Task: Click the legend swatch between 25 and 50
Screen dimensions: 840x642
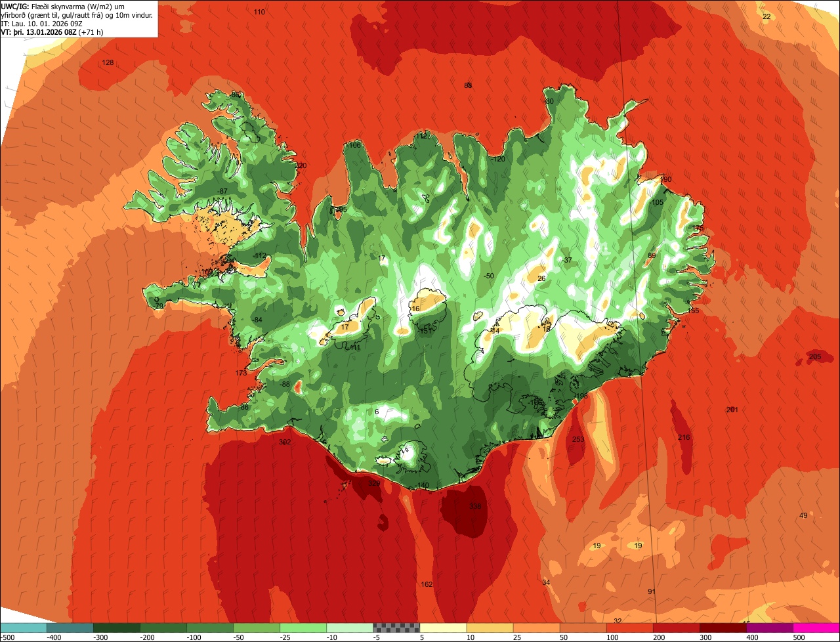Action: pos(536,628)
